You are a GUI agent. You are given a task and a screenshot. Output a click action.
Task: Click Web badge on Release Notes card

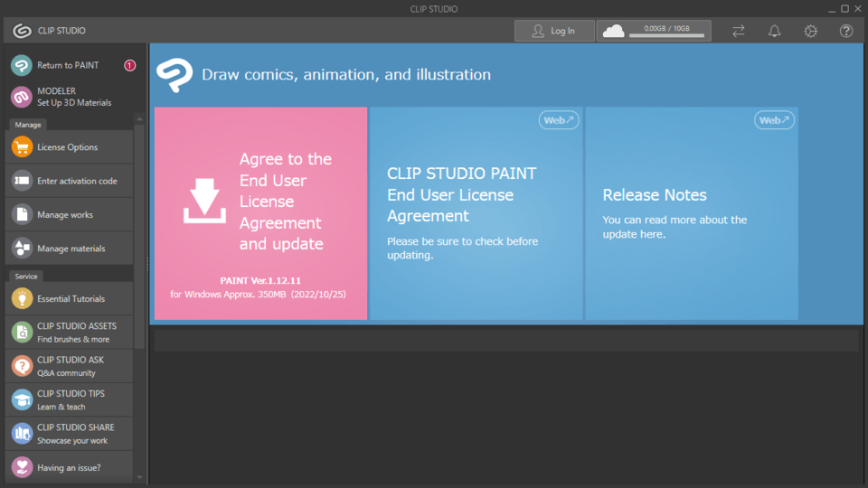[775, 120]
